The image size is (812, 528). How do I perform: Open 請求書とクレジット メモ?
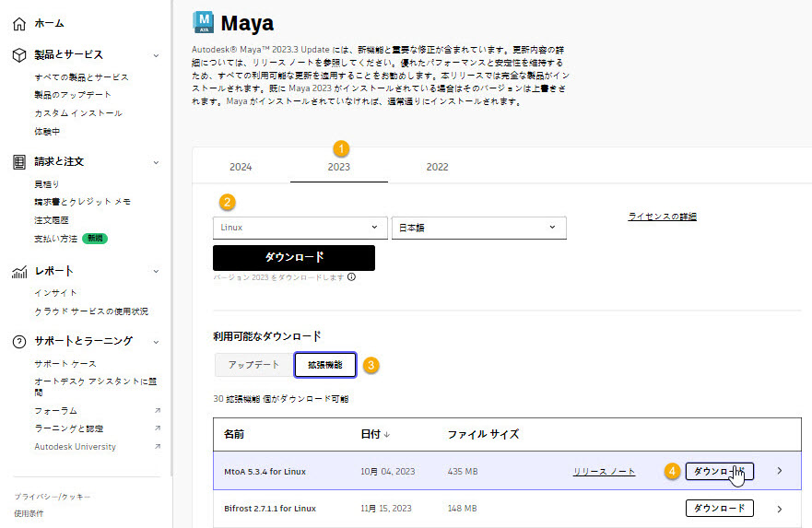pos(82,202)
